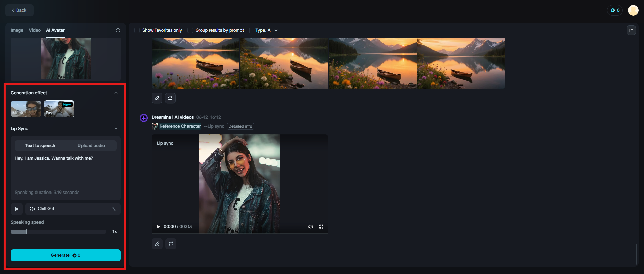Collapse the Generation effect section

click(x=116, y=93)
